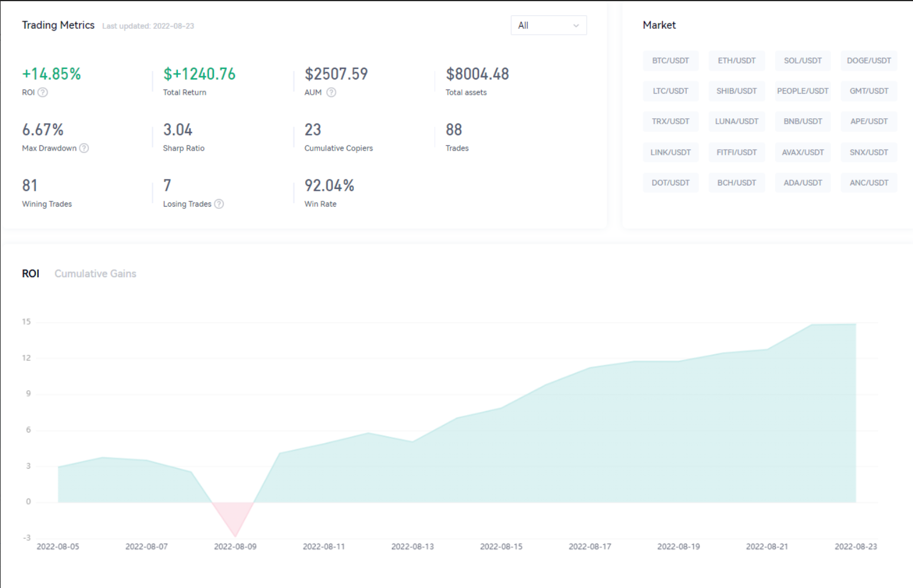Viewport: 913px width, 588px height.
Task: Select the AVAX/USDT market tag
Action: point(802,152)
